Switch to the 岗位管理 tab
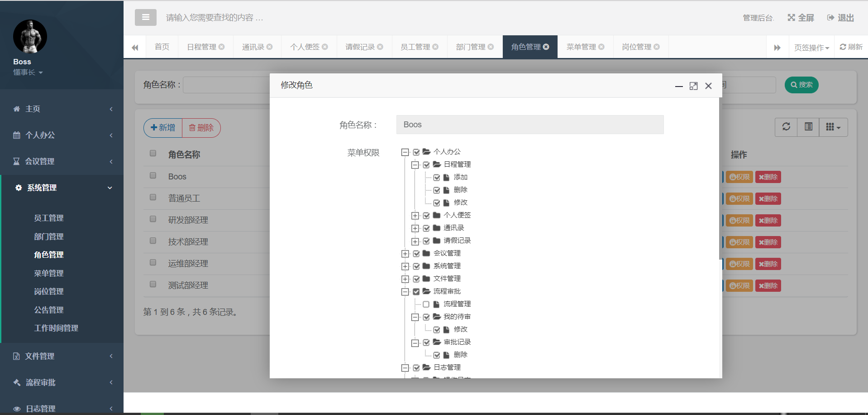The image size is (868, 415). pos(636,47)
